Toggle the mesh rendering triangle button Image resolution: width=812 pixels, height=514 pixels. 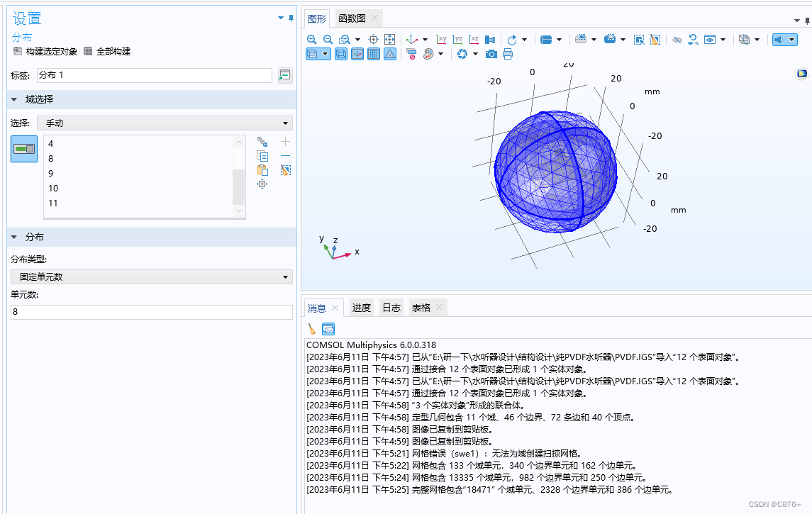point(390,54)
